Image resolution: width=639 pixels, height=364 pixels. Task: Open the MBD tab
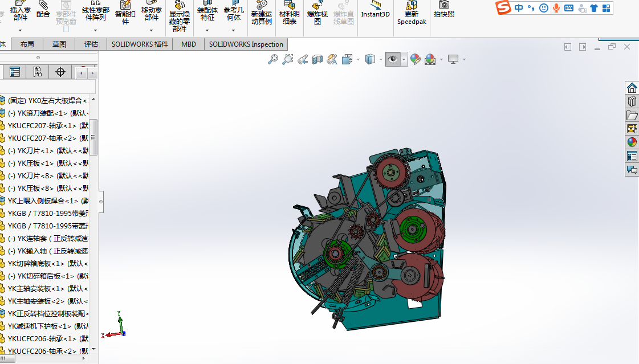click(188, 44)
